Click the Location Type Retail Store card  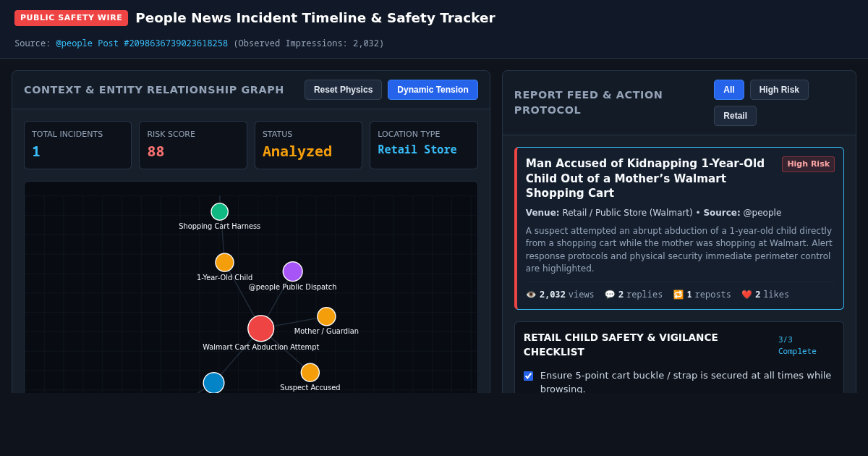pos(424,145)
